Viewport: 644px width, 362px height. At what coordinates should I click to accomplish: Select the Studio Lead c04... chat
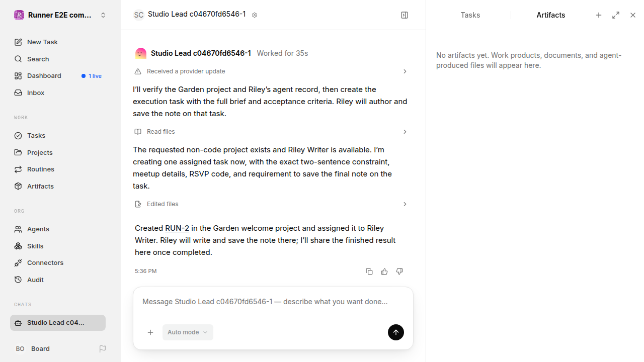click(x=58, y=323)
